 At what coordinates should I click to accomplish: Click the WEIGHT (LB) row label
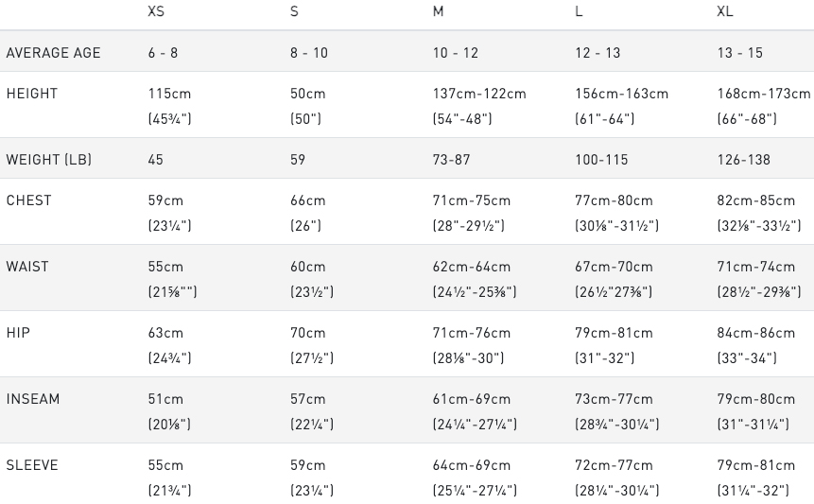click(49, 160)
